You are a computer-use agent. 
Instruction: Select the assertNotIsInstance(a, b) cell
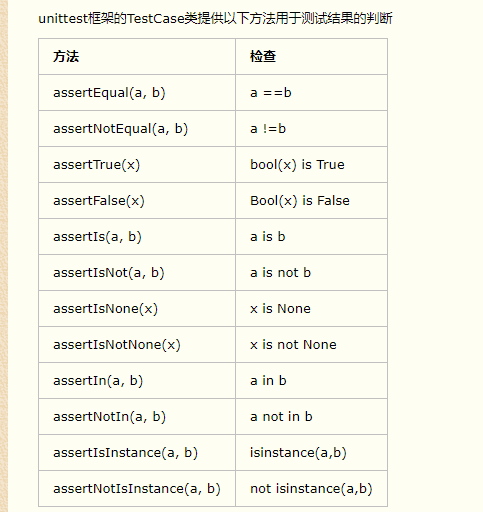point(137,489)
